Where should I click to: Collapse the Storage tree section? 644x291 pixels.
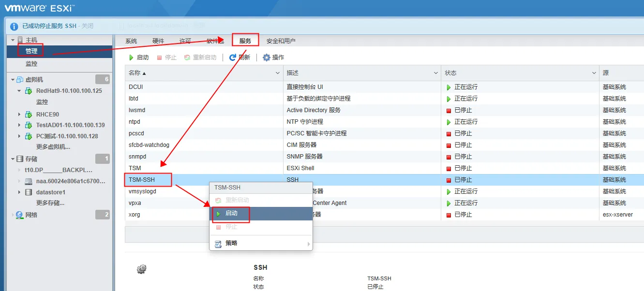click(13, 159)
